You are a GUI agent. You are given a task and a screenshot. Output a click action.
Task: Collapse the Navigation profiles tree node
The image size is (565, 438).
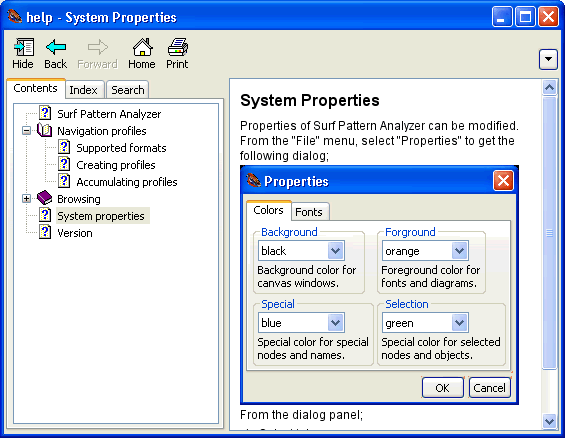pyautogui.click(x=26, y=130)
